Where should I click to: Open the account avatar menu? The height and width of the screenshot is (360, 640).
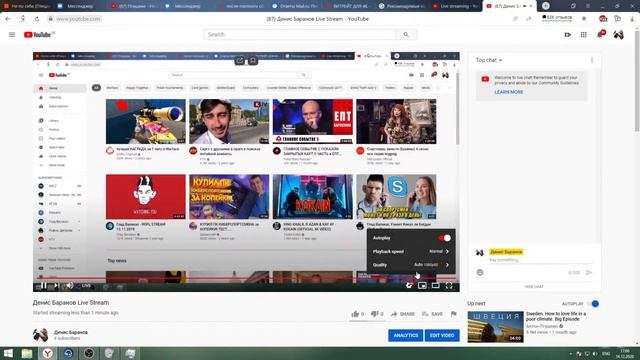618,35
